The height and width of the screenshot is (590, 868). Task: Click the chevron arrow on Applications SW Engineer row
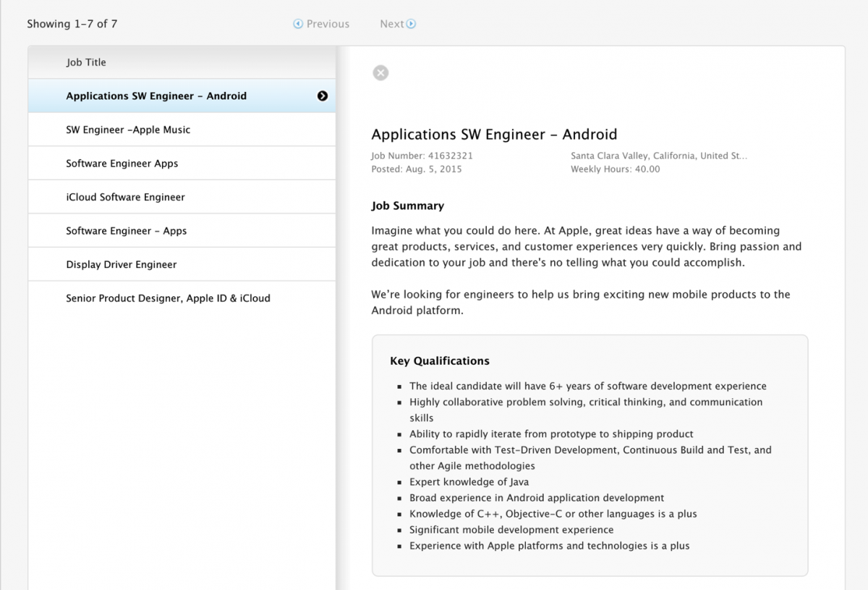322,96
